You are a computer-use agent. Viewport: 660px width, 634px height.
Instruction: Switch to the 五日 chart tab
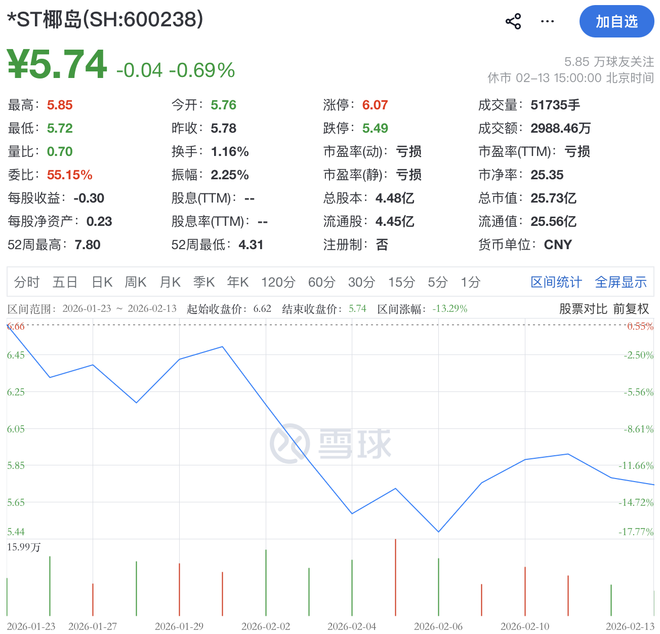65,282
